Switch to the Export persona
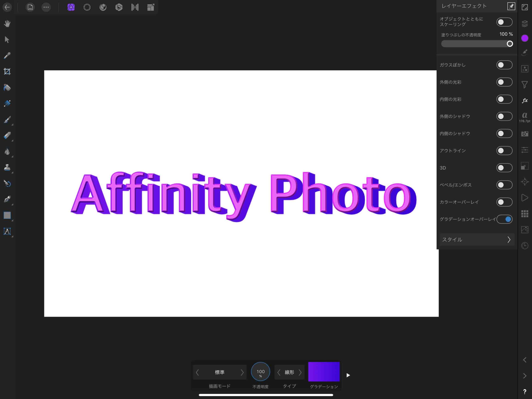 pyautogui.click(x=151, y=7)
